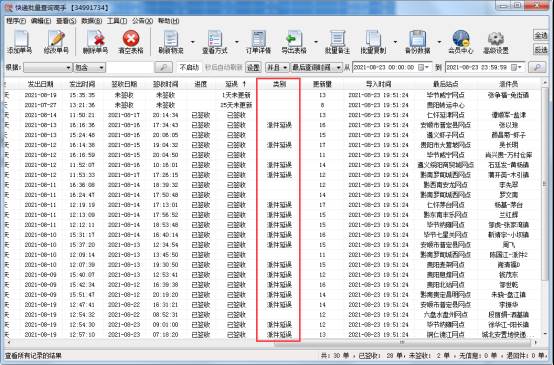Expand the 导出表格 dropdown arrow

[x=316, y=42]
